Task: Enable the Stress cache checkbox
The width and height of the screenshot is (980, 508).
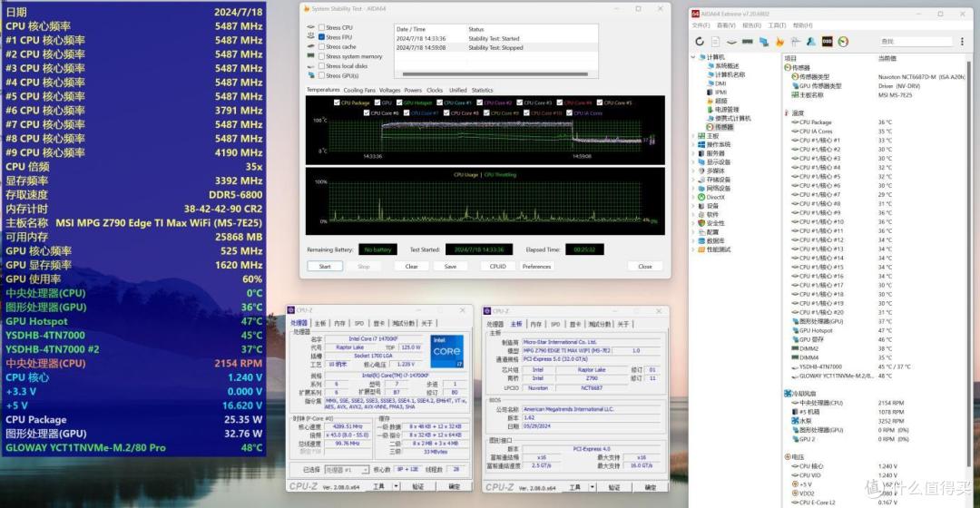Action: click(321, 47)
